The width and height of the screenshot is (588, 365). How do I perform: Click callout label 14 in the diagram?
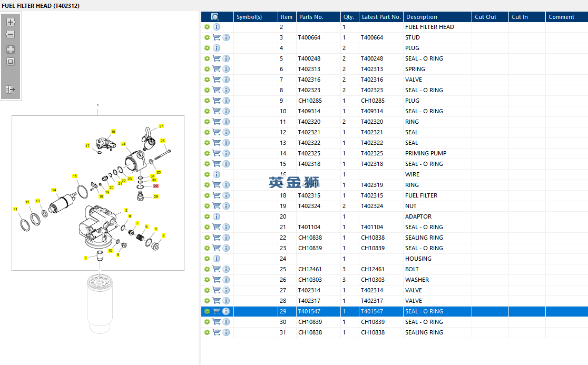click(54, 190)
